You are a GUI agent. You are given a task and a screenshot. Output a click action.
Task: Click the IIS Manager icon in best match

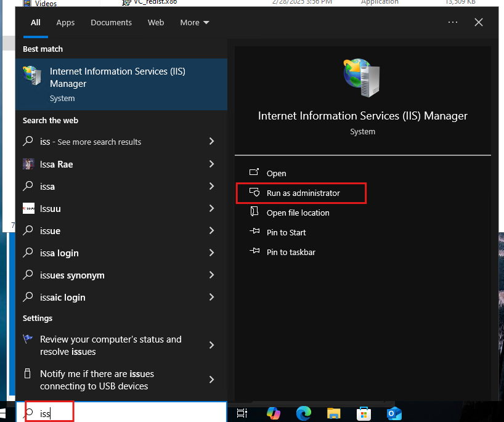click(x=32, y=75)
